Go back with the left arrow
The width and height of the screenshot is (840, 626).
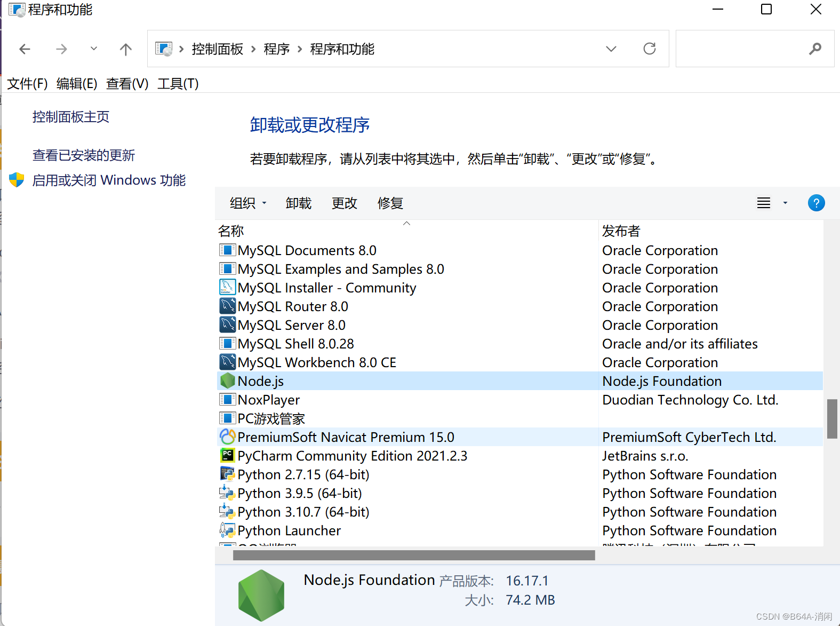point(25,49)
